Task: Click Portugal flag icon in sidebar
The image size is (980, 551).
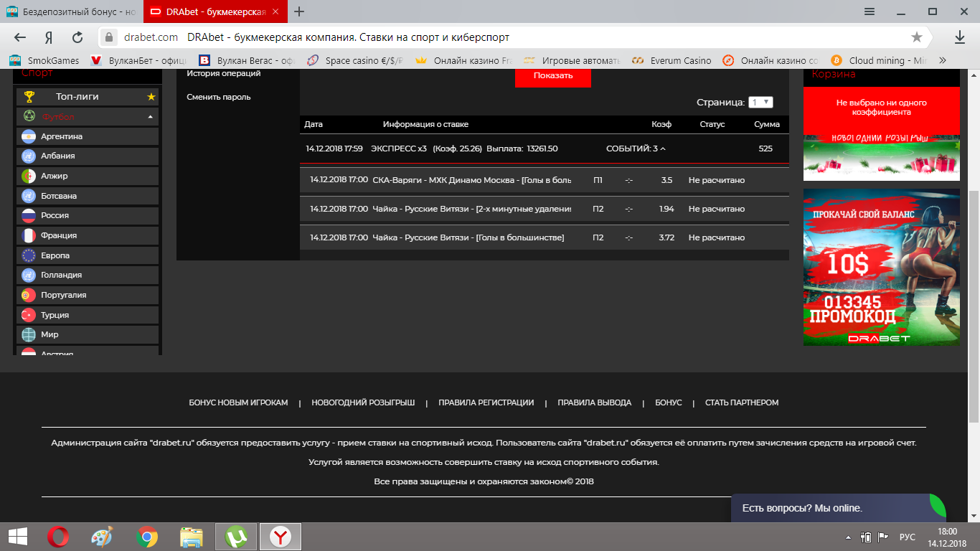Action: pyautogui.click(x=29, y=295)
